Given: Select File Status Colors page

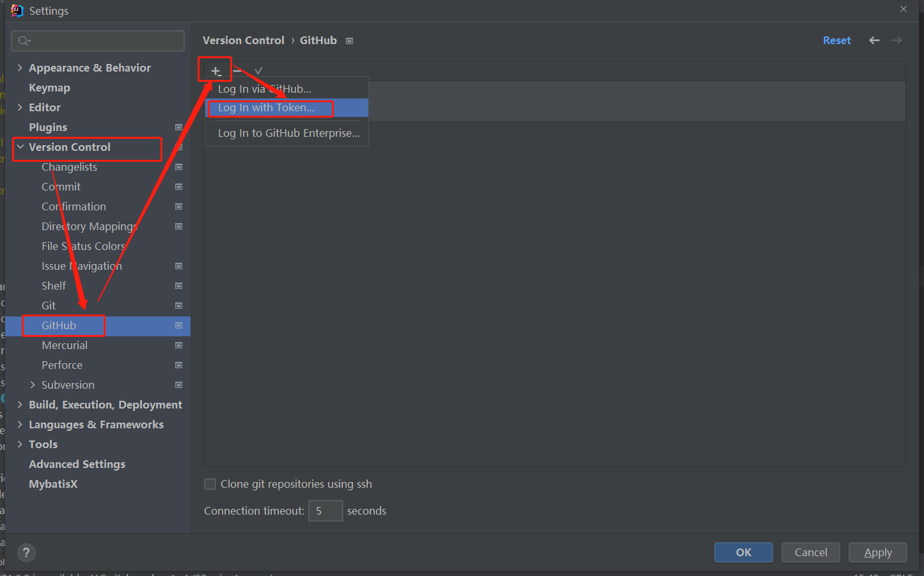Looking at the screenshot, I should [x=83, y=246].
